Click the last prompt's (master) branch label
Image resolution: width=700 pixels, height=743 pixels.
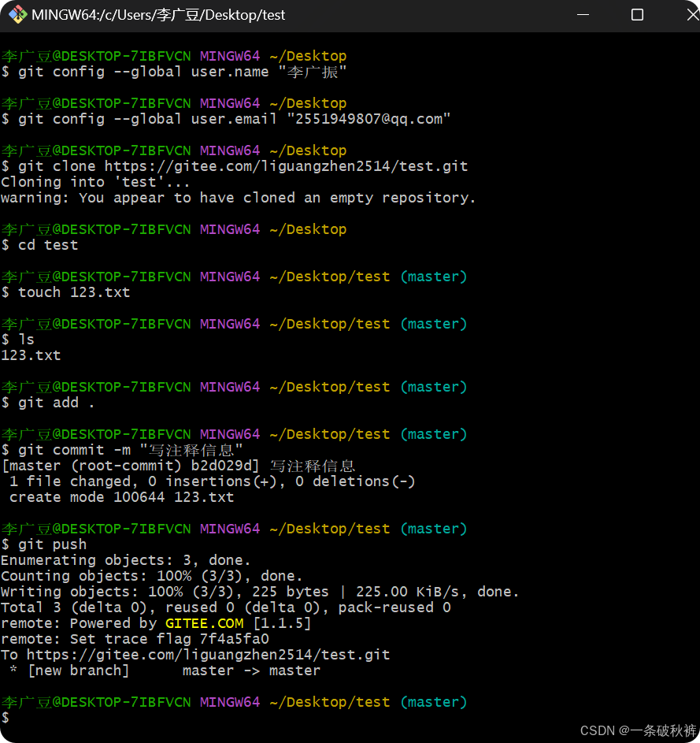pyautogui.click(x=434, y=702)
